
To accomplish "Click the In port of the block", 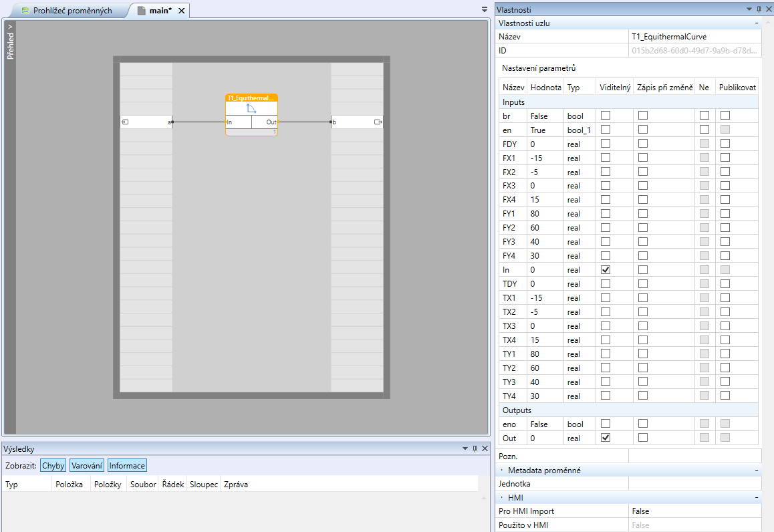I will (229, 122).
